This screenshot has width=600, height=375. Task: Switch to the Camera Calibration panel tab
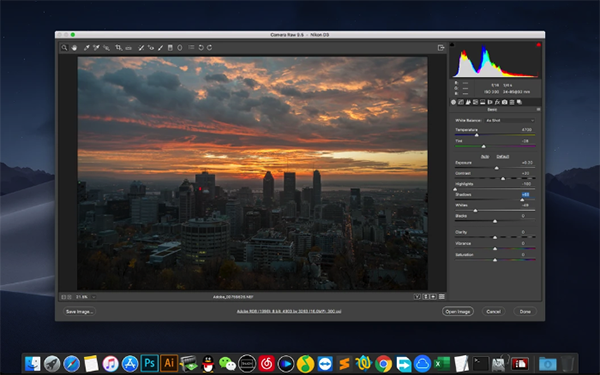tap(505, 102)
